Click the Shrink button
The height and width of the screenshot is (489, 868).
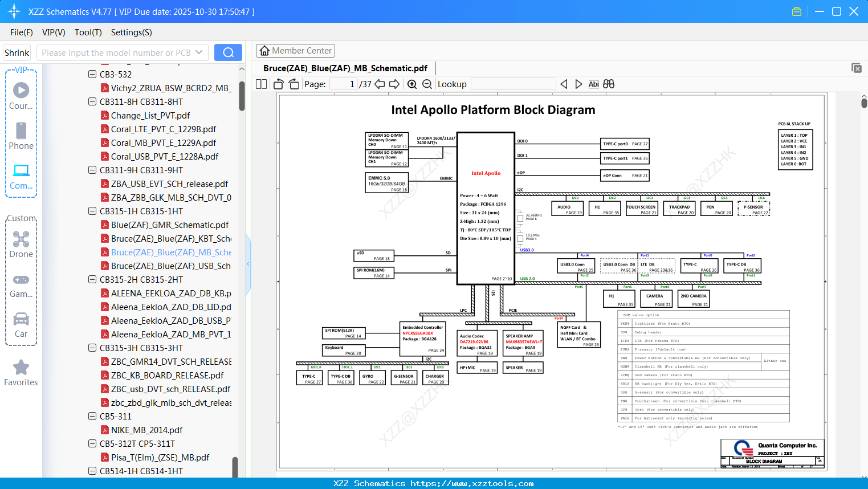click(17, 52)
